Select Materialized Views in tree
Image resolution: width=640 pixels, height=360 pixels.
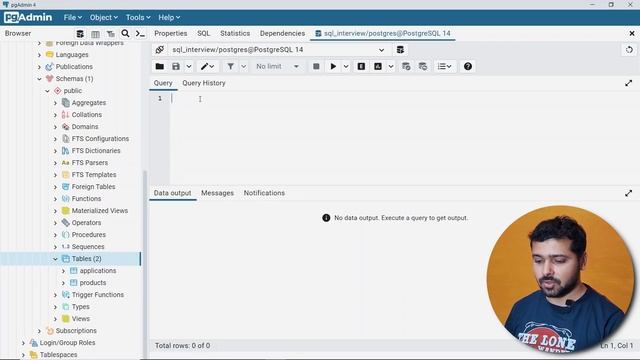coord(100,211)
